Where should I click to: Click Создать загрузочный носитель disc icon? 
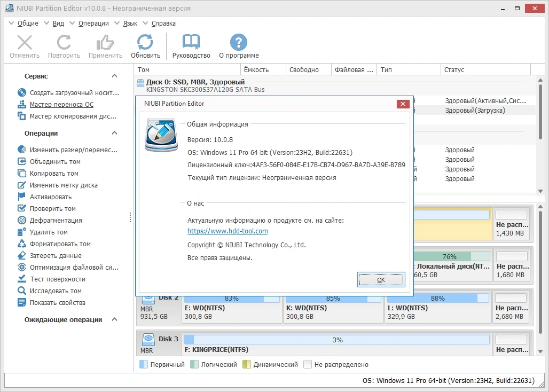pyautogui.click(x=22, y=92)
